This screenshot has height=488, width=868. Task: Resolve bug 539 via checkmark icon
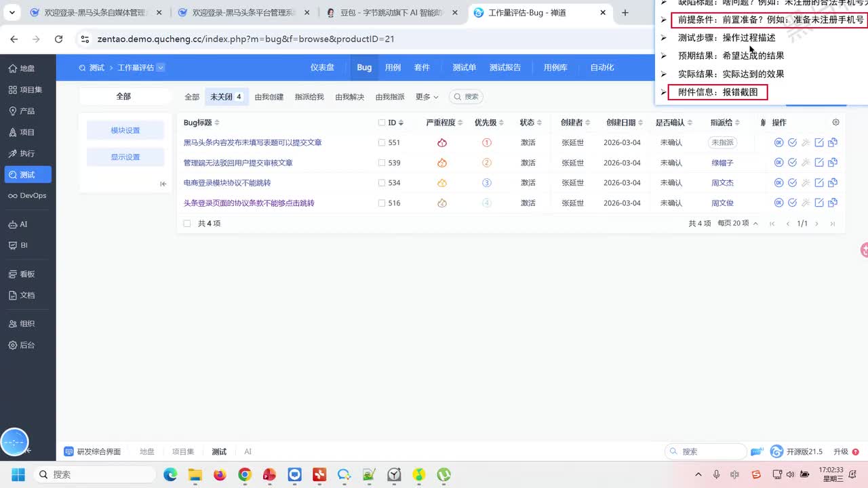pos(792,163)
